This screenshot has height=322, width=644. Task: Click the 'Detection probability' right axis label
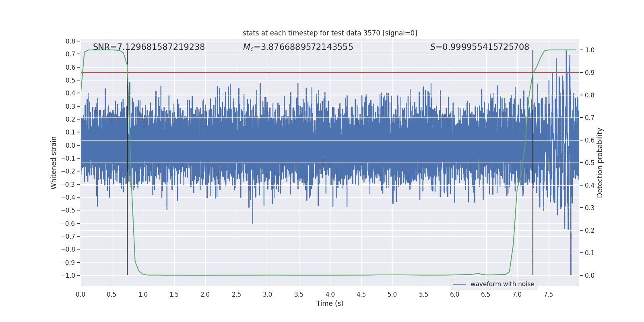600,163
